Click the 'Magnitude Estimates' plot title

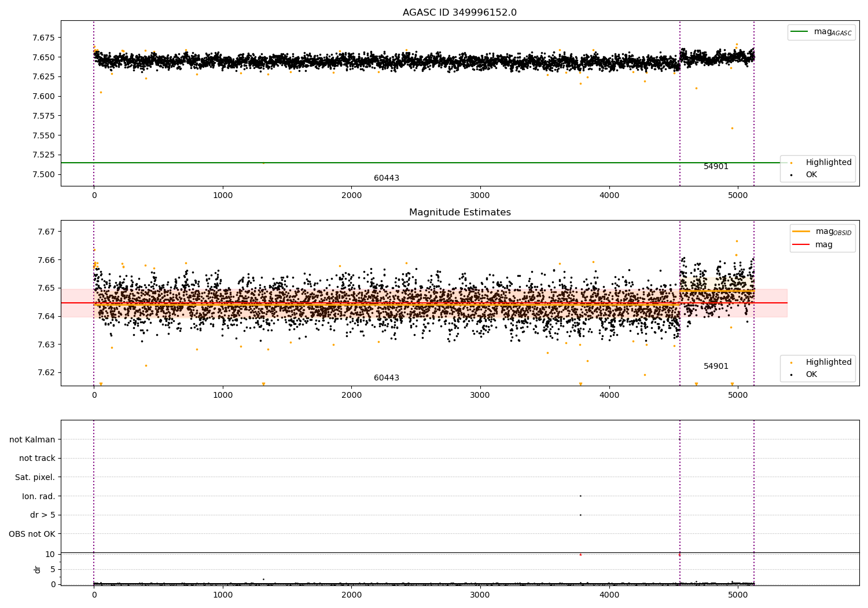point(459,213)
